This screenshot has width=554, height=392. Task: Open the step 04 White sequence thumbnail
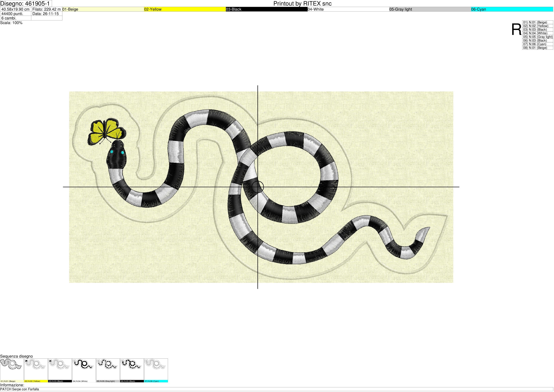(x=84, y=371)
